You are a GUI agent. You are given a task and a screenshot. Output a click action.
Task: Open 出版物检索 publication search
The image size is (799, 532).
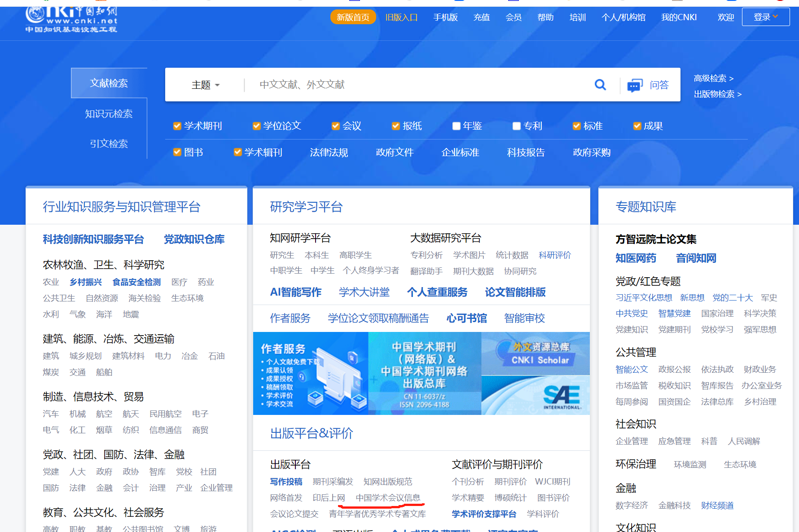click(717, 94)
